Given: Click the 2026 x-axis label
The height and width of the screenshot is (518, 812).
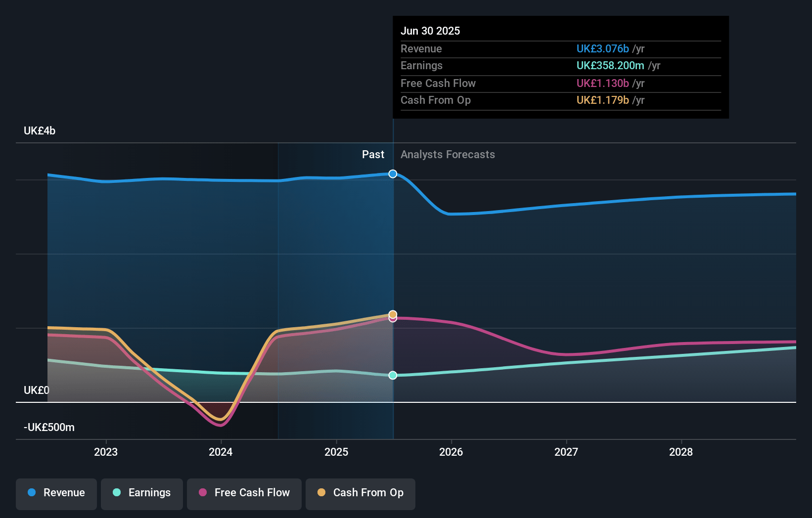Looking at the screenshot, I should (451, 452).
